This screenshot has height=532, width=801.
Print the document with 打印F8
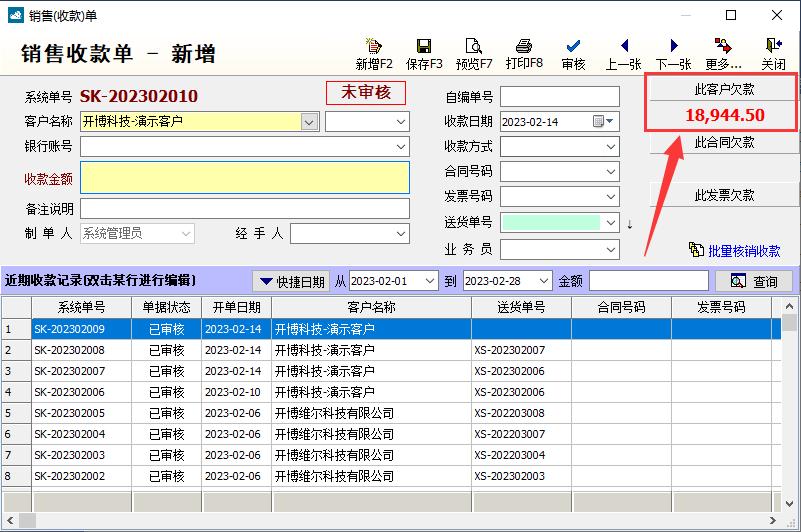pyautogui.click(x=524, y=54)
